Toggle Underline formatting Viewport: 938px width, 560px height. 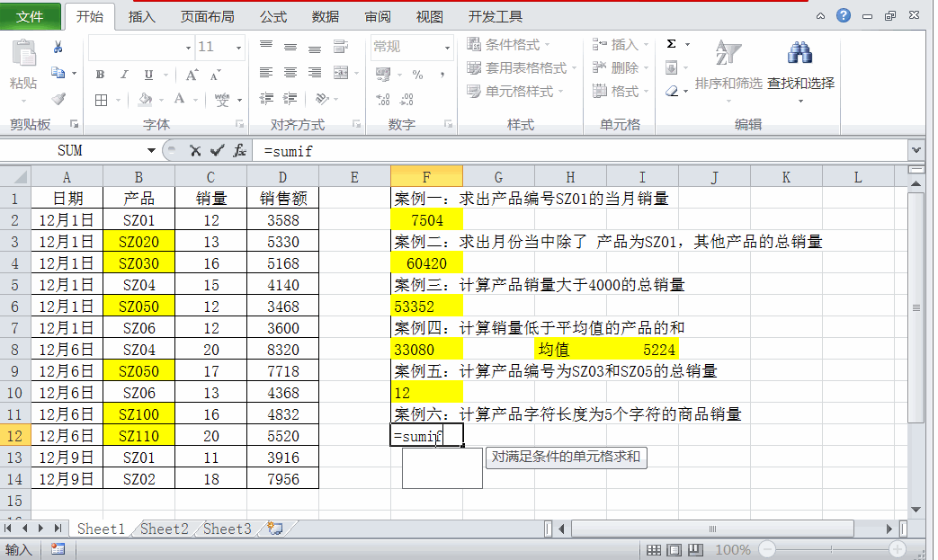point(148,75)
